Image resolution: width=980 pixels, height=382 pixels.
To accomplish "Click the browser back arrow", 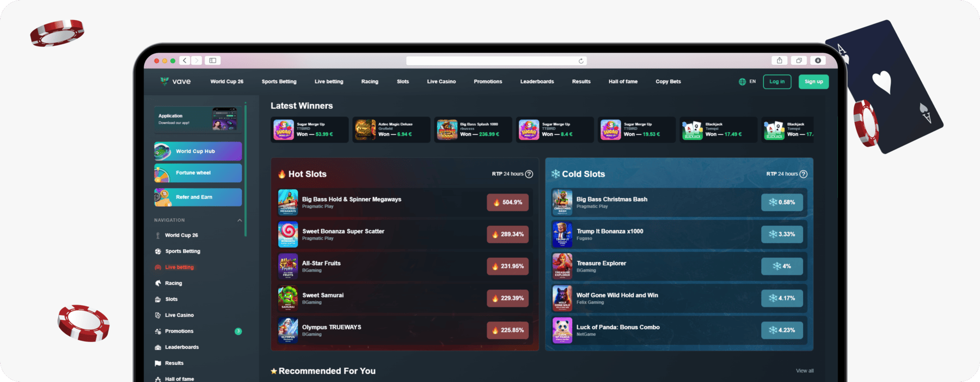I will (185, 60).
